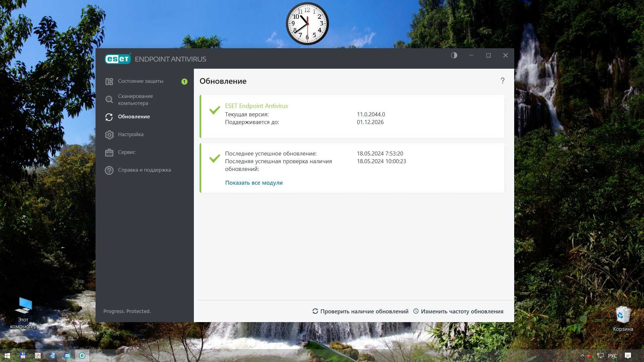The image size is (644, 362).
Task: Toggle the dark/light contrast theme icon
Action: click(x=454, y=55)
